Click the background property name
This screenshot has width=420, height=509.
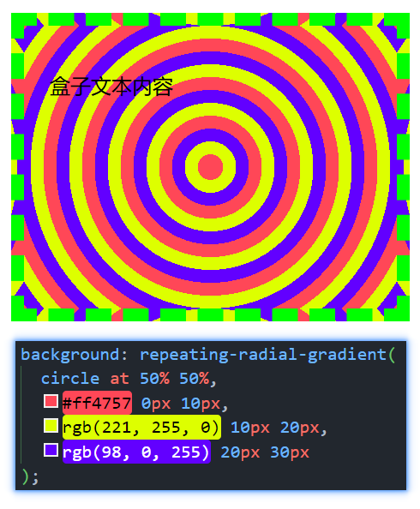coord(69,355)
